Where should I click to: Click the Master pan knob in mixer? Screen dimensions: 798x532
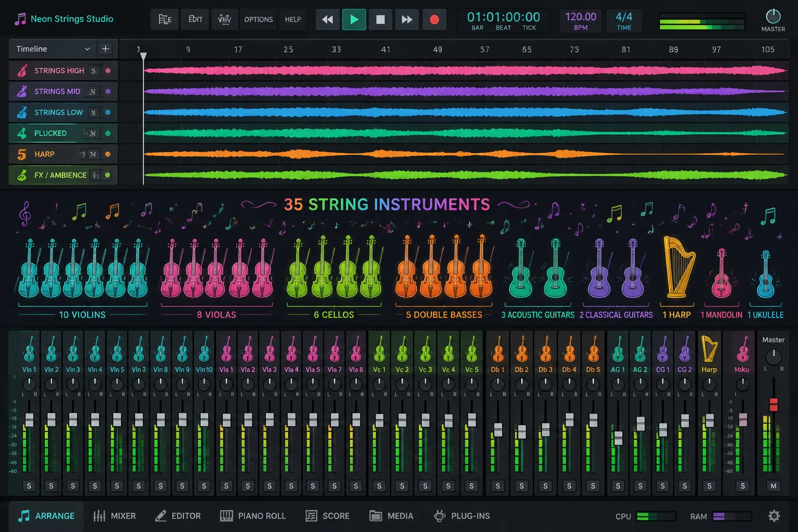click(x=774, y=357)
